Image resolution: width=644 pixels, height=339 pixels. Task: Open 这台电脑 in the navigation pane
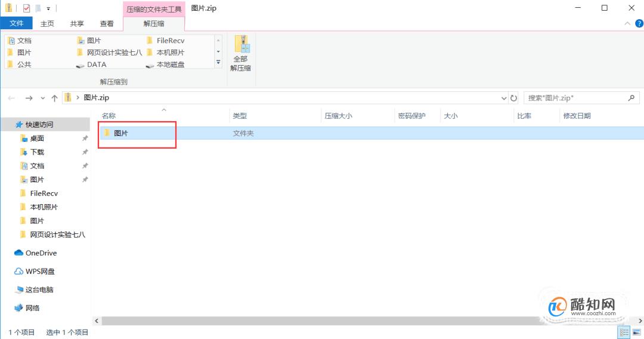click(39, 289)
